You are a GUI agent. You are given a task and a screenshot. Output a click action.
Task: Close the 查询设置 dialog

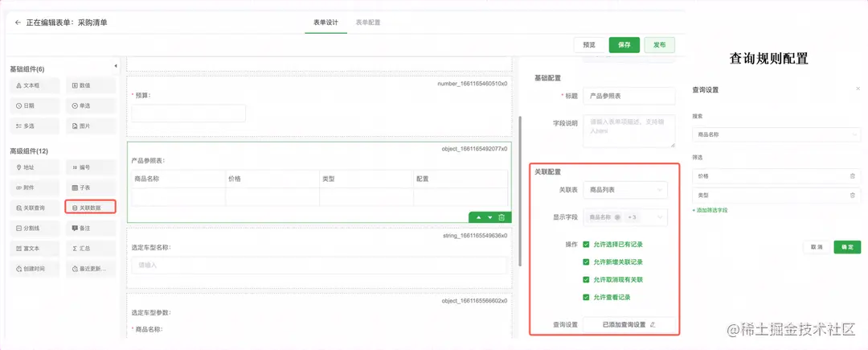coord(858,89)
